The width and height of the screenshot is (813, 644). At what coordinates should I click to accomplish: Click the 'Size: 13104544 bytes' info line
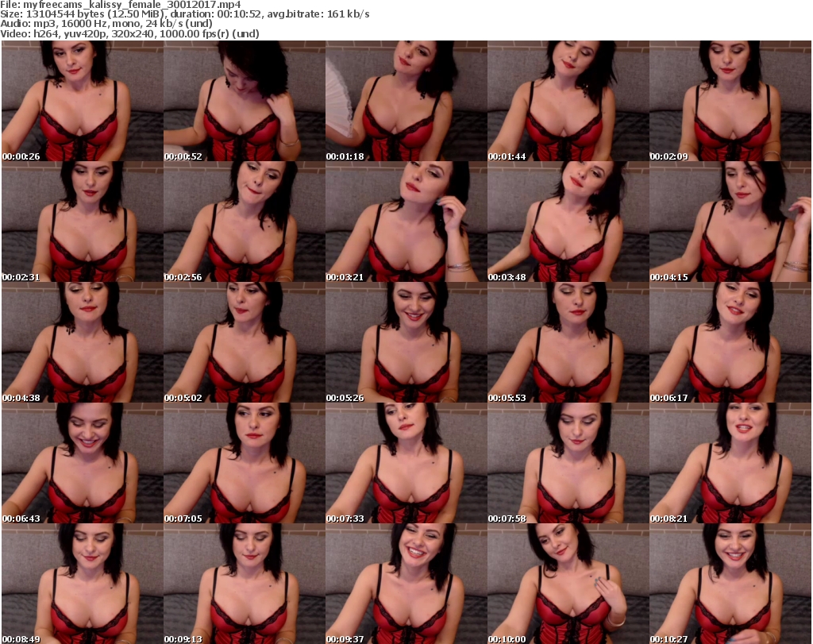coord(184,14)
